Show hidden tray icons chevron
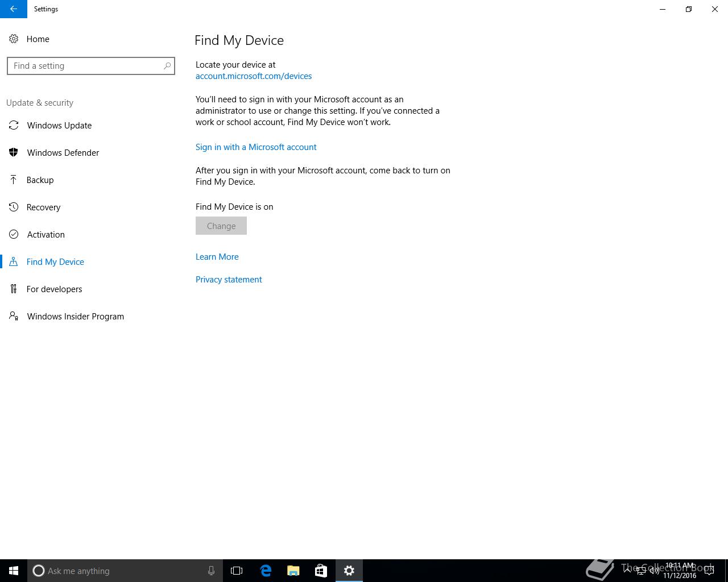728x582 pixels. tap(627, 571)
